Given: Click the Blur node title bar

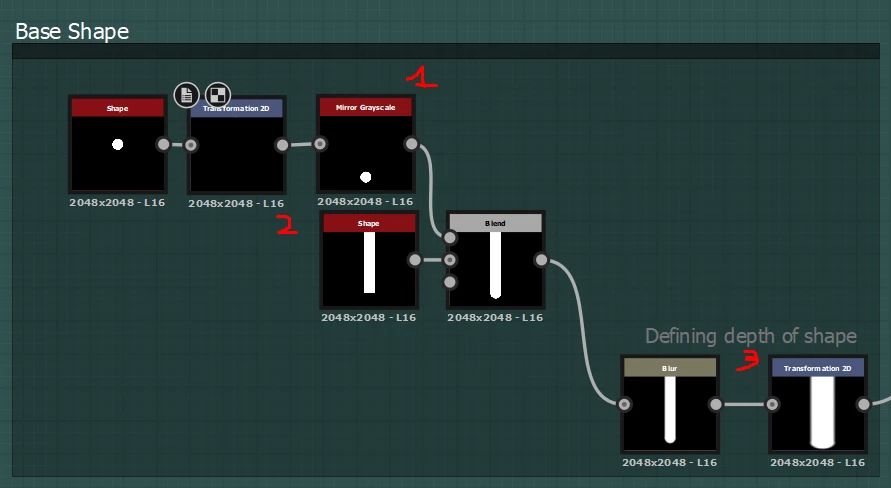Looking at the screenshot, I should [670, 368].
